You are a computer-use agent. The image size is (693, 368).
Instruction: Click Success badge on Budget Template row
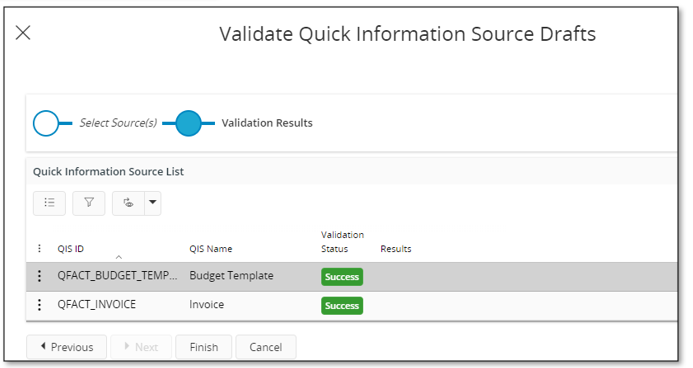[x=342, y=277]
